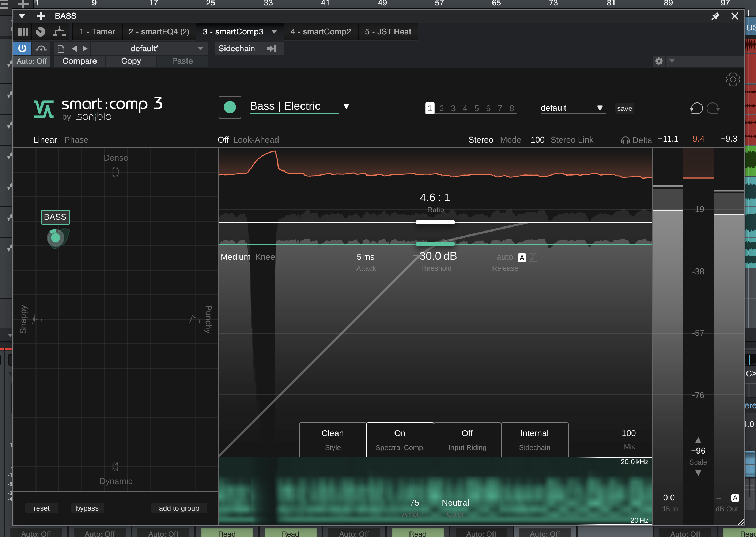The width and height of the screenshot is (756, 537).
Task: Redo change in smart:comp
Action: point(713,108)
